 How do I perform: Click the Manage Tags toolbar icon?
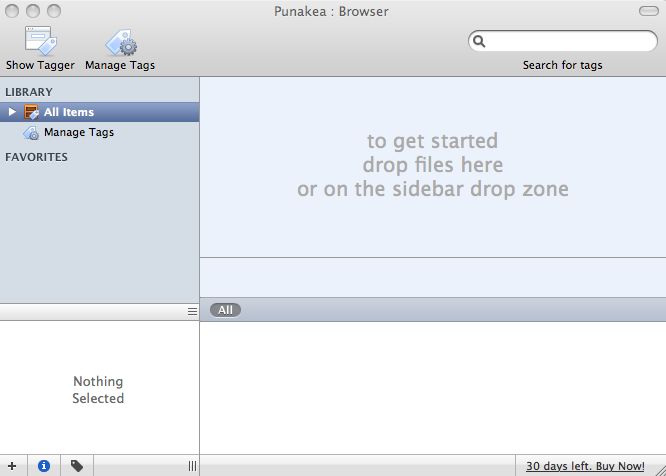tap(121, 42)
